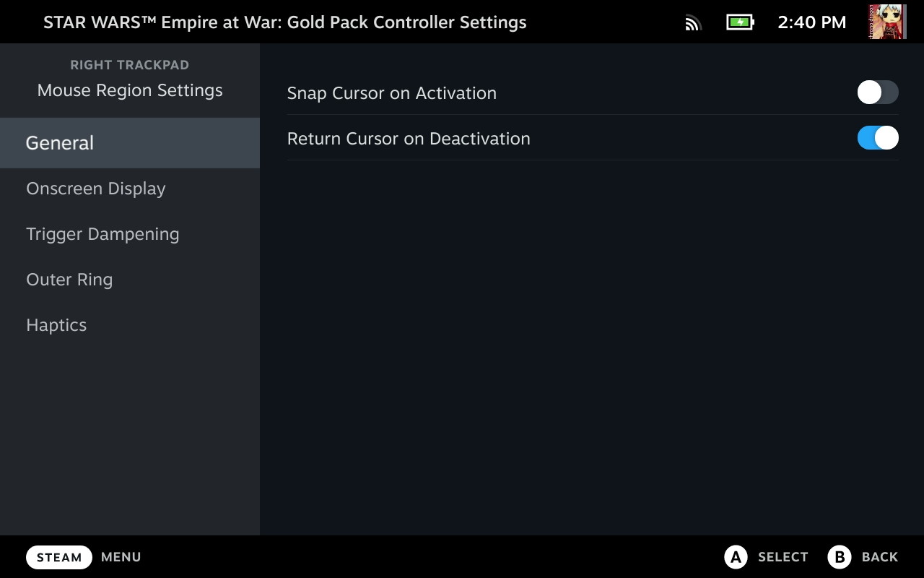Click the Snap Cursor on Activation label
The width and height of the screenshot is (924, 578).
click(x=392, y=93)
